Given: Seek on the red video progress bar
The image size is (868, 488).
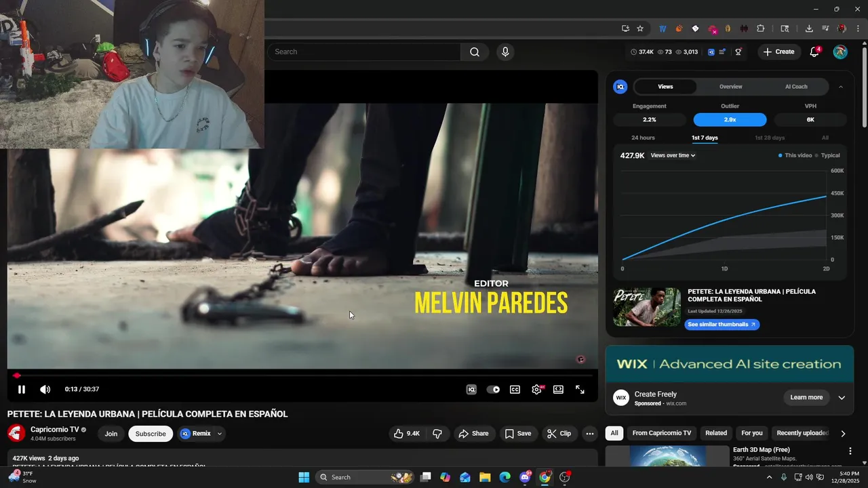Looking at the screenshot, I should pos(303,375).
